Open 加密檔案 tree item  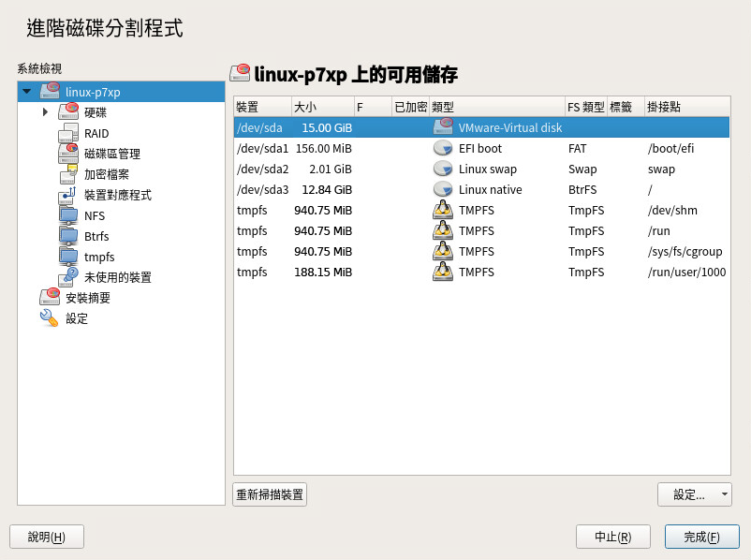pyautogui.click(x=107, y=174)
